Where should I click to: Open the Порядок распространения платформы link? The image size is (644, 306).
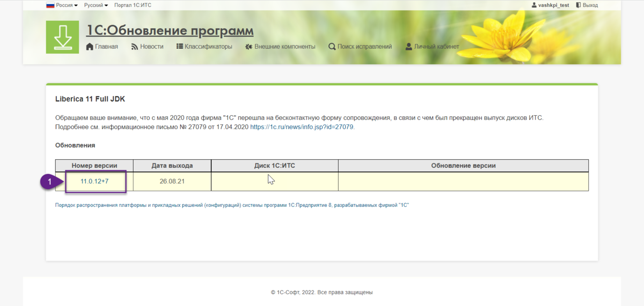click(x=232, y=205)
